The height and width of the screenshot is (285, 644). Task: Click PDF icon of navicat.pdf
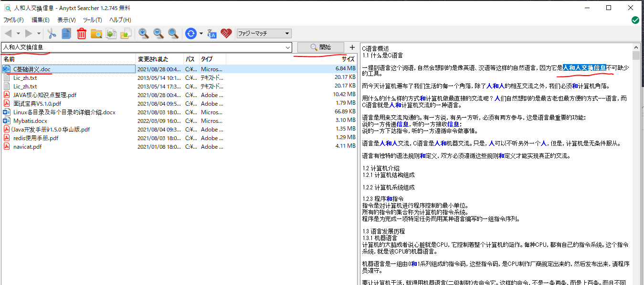pyautogui.click(x=7, y=146)
